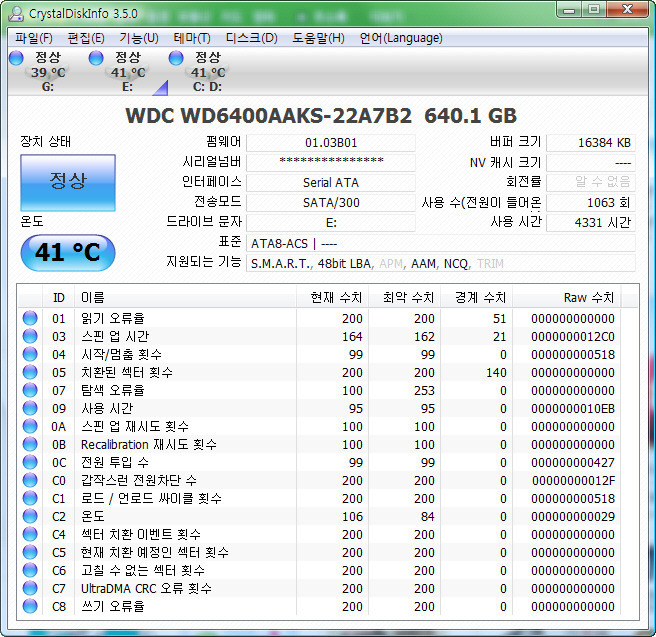Click status orb of row 07 탐색 오류율

pyautogui.click(x=30, y=390)
